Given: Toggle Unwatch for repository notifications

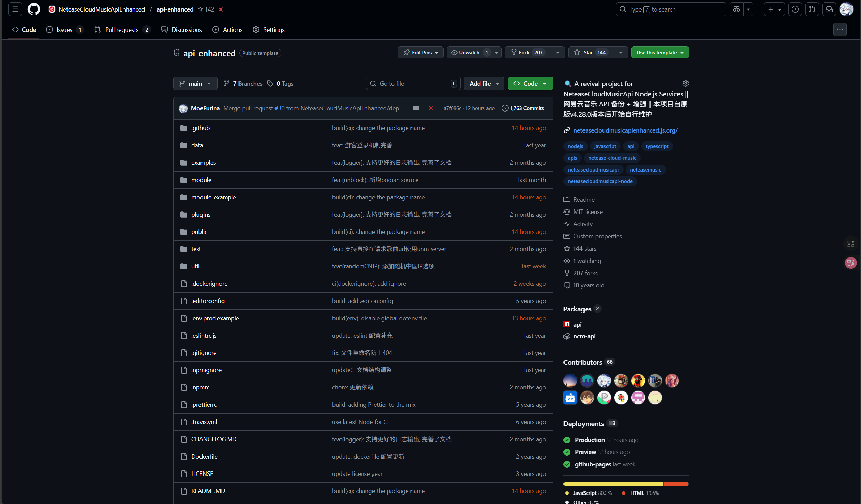Looking at the screenshot, I should click(469, 52).
